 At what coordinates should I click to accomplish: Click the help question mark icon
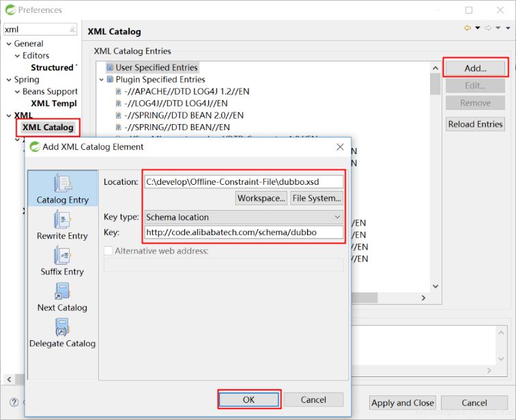click(x=14, y=402)
